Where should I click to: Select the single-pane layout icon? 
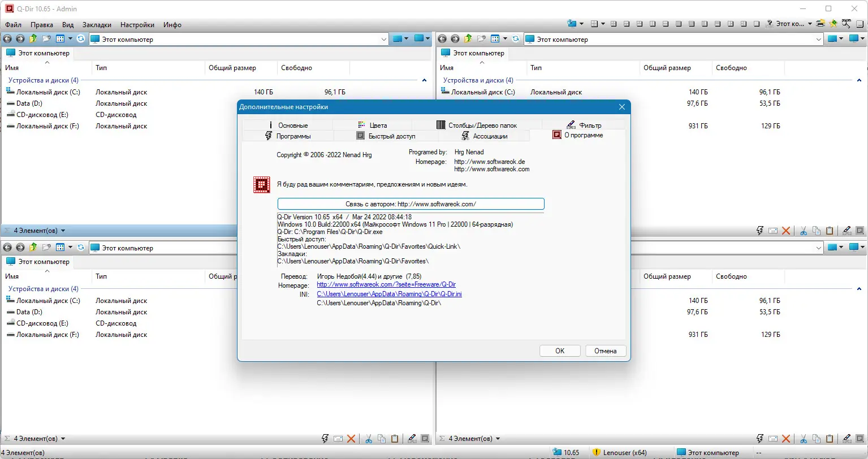tap(757, 24)
